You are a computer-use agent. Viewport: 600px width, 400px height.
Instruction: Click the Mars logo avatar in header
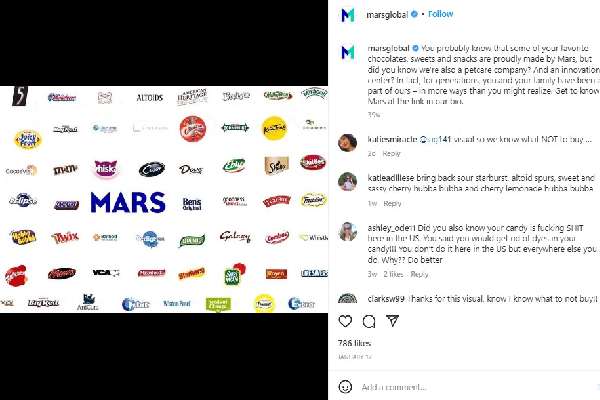point(347,15)
